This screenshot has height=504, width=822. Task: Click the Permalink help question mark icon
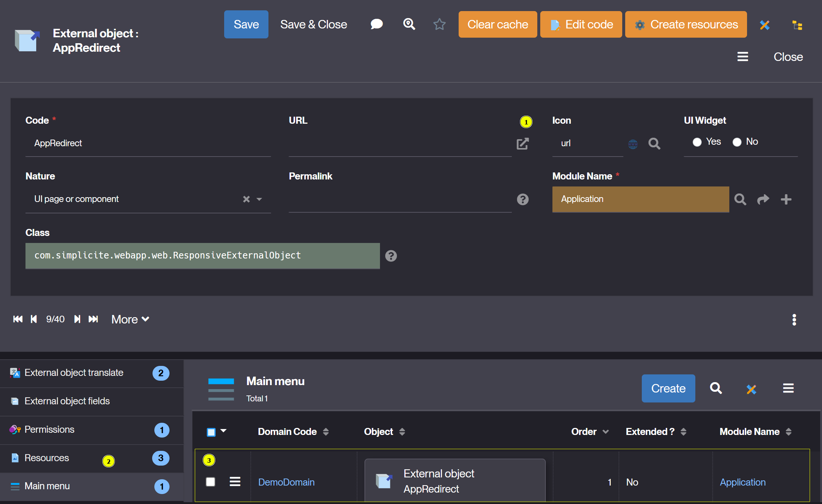coord(523,199)
